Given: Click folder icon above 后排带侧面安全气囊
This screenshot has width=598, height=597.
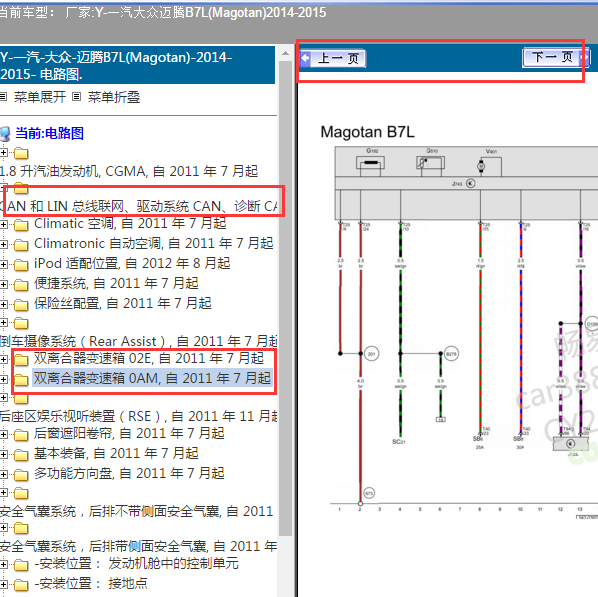Looking at the screenshot, I should click(21, 528).
